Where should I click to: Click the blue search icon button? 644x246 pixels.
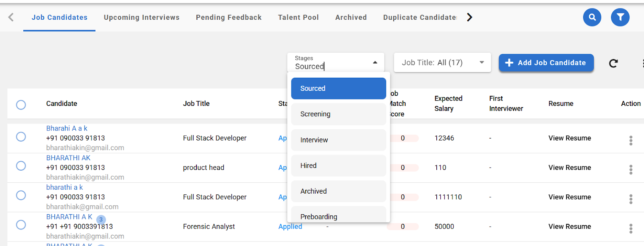[x=592, y=17]
